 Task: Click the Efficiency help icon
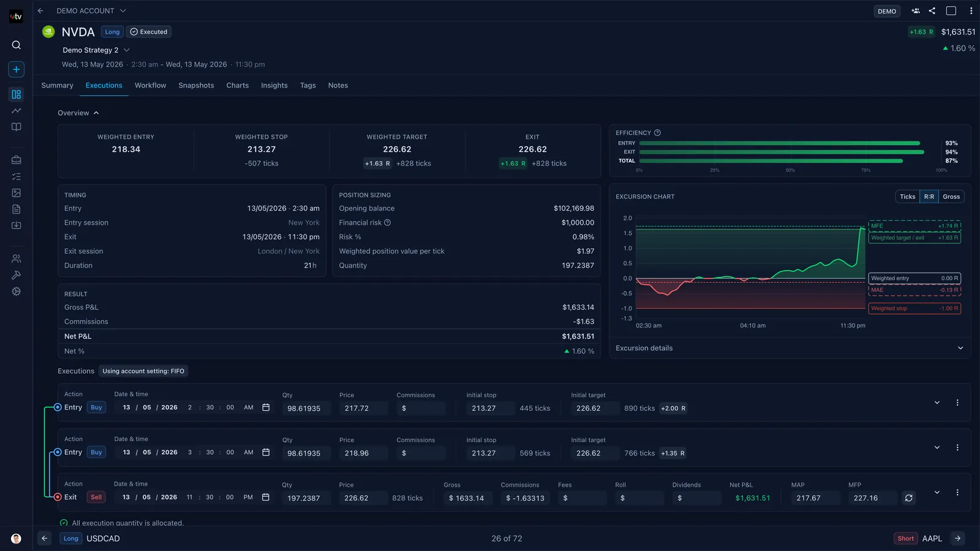click(657, 133)
